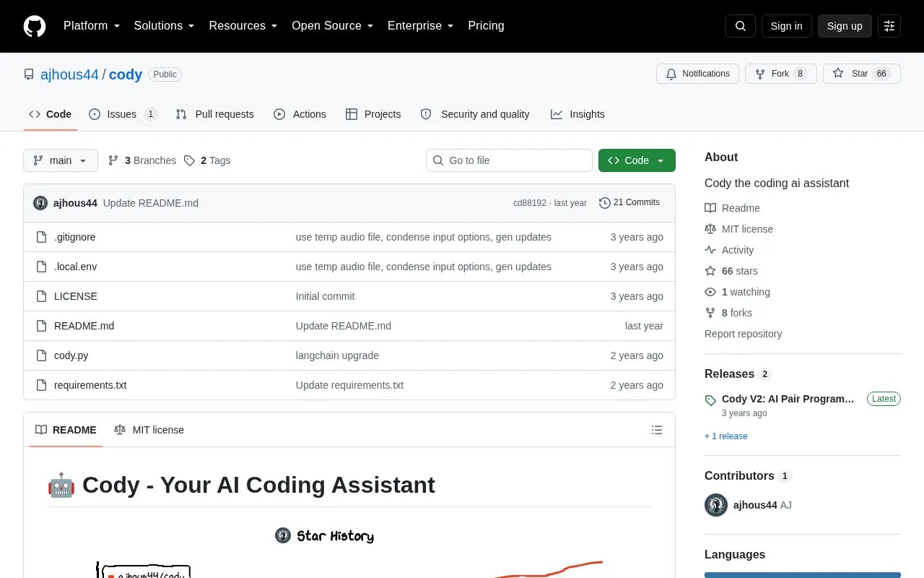Star the repository with Star button
This screenshot has width=924, height=578.
pyautogui.click(x=862, y=74)
